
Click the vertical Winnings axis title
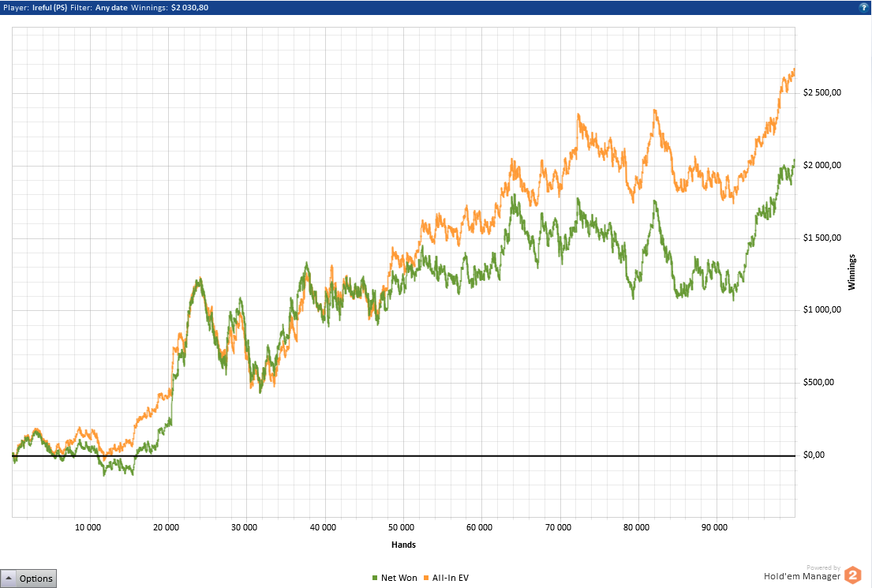pyautogui.click(x=851, y=272)
